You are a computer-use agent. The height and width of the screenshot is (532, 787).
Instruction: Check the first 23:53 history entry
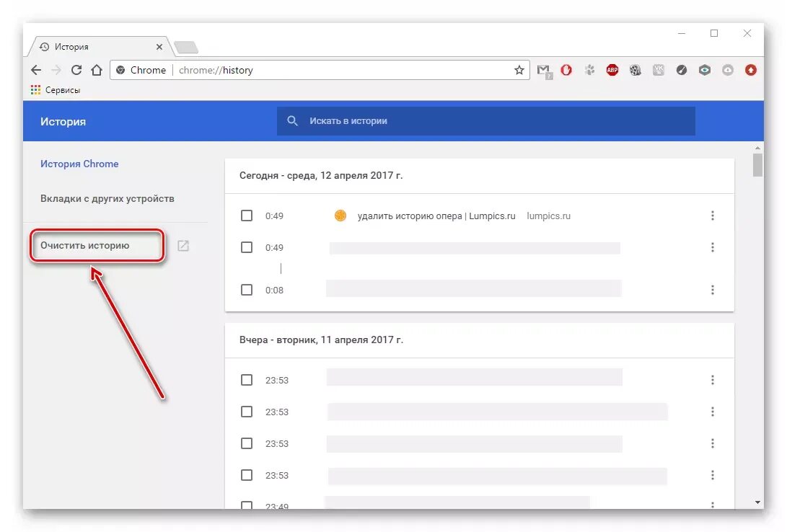tap(247, 380)
